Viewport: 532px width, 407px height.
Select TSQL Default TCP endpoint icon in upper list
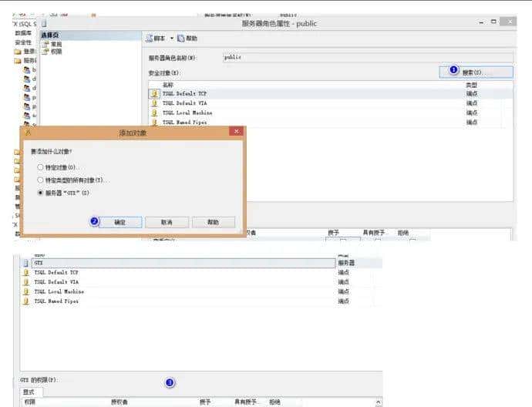[155, 93]
